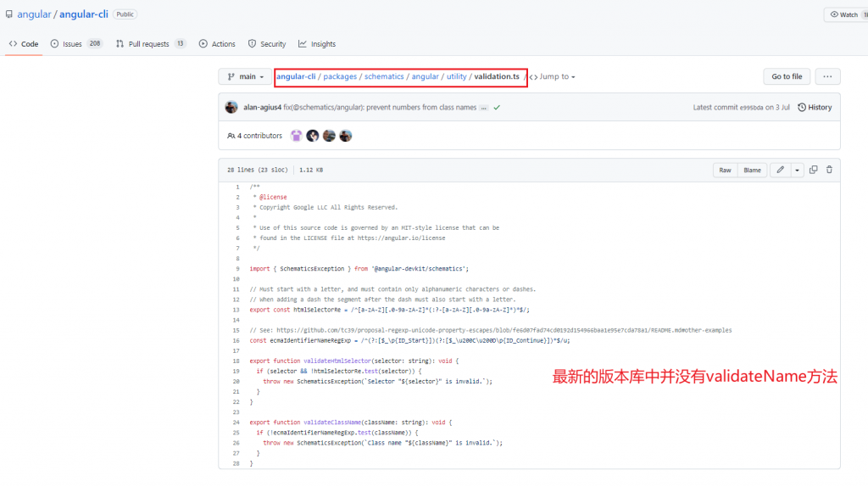Click line number 24
This screenshot has width=868, height=487.
236,423
